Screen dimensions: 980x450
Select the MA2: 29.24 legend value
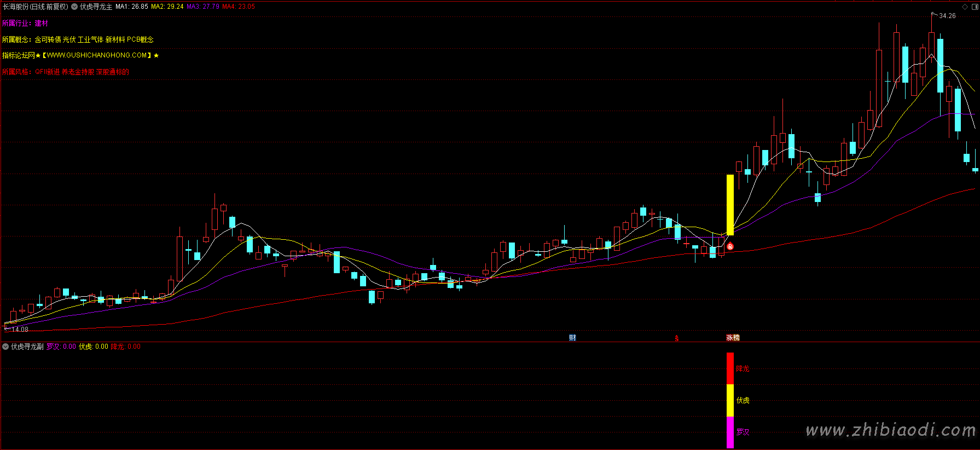coord(167,7)
